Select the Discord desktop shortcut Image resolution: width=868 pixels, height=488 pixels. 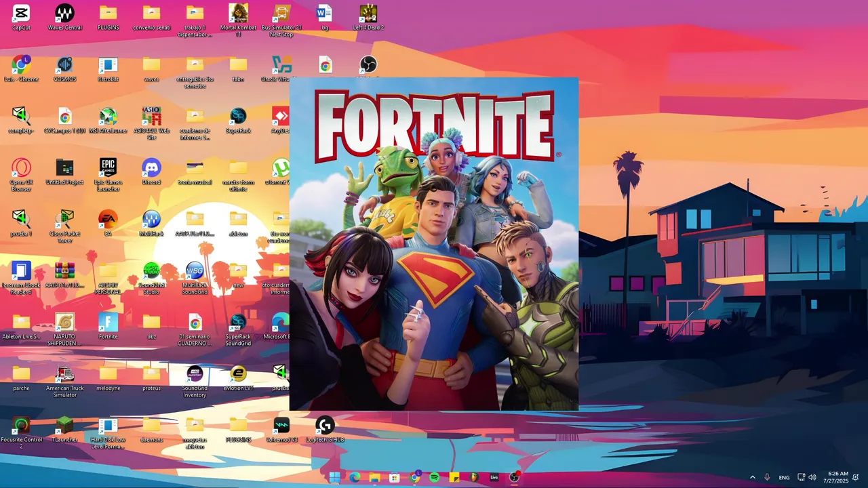click(x=151, y=172)
